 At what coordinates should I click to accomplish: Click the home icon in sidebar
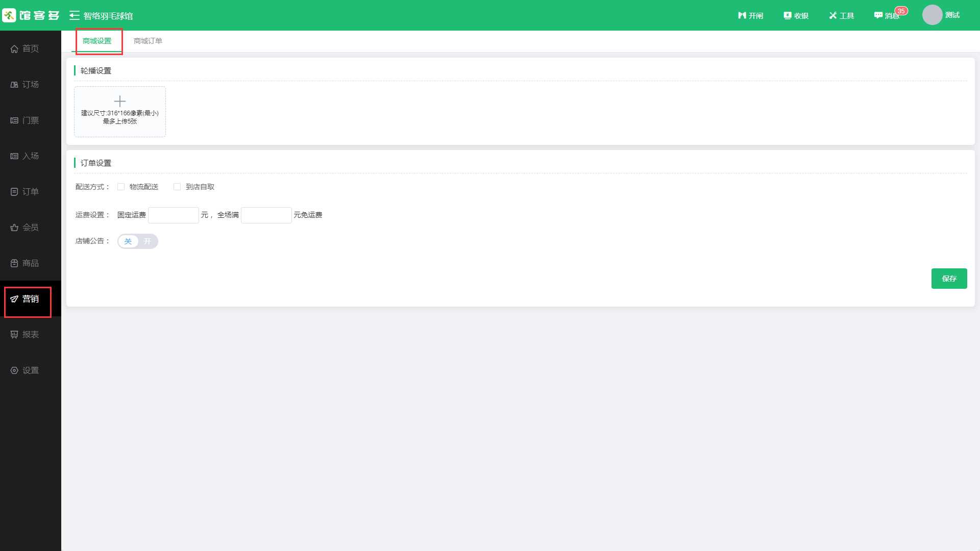(14, 49)
